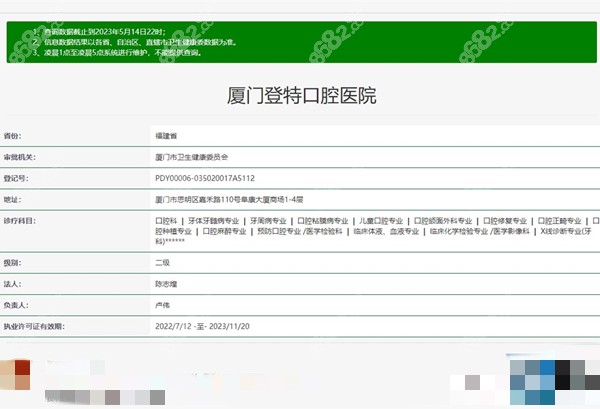Click 口腔科 in the 诊疗科目 list
The image size is (600, 409).
166,221
